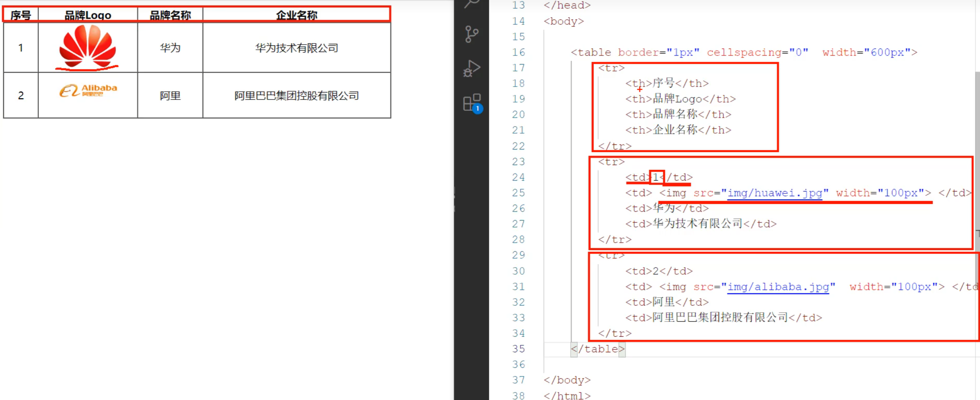Open the img/alibaba.jpg link in code
This screenshot has width=980, height=400.
[778, 287]
